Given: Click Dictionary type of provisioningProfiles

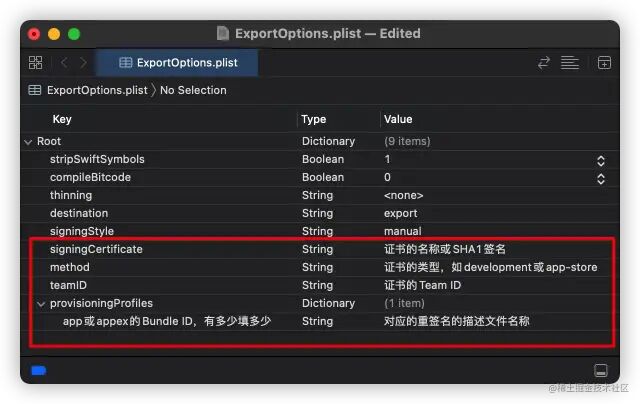Looking at the screenshot, I should 329,303.
